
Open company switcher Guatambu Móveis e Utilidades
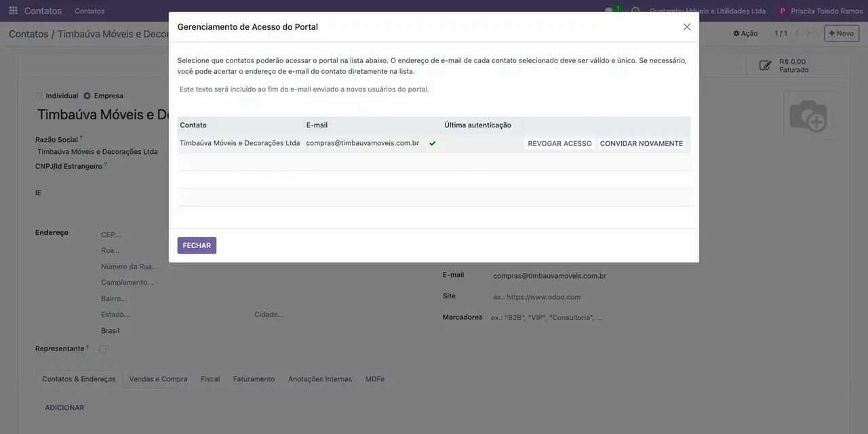point(707,11)
